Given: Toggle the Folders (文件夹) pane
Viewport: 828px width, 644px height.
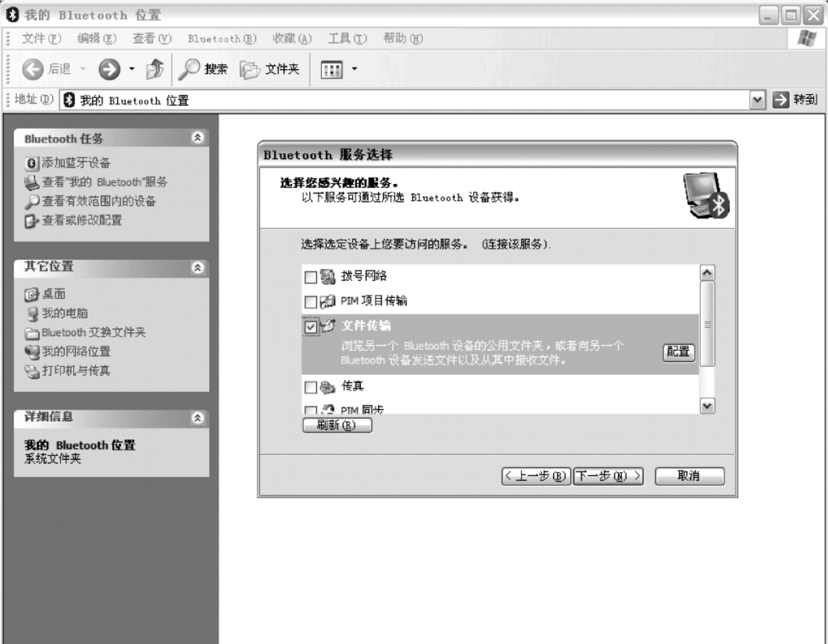Looking at the screenshot, I should click(269, 69).
